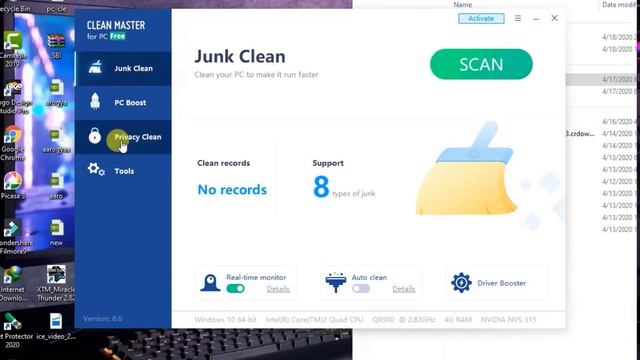640x360 pixels.
Task: Click the Date modified column header in Explorer
Action: 620,4
